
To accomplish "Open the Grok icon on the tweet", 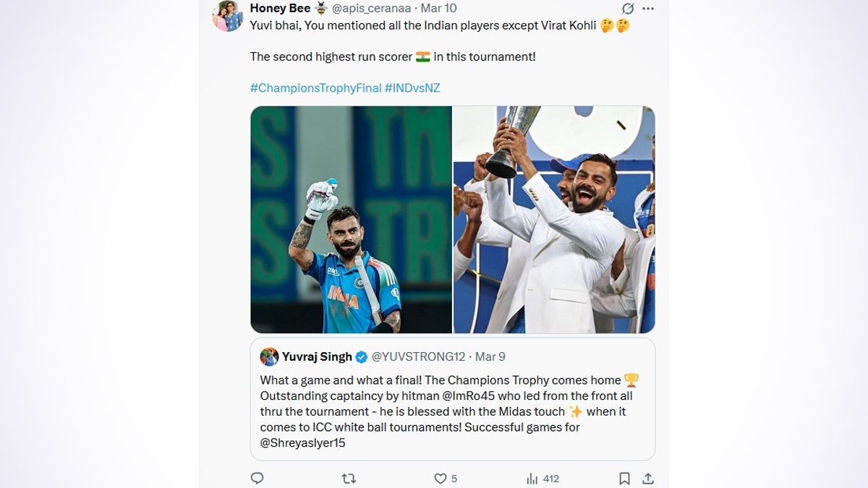I will 628,9.
